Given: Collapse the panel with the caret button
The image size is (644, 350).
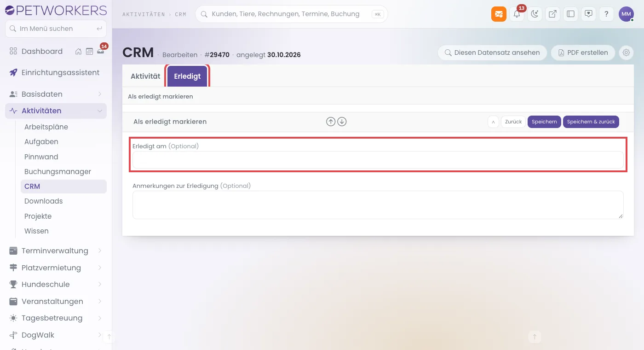Looking at the screenshot, I should (x=493, y=122).
